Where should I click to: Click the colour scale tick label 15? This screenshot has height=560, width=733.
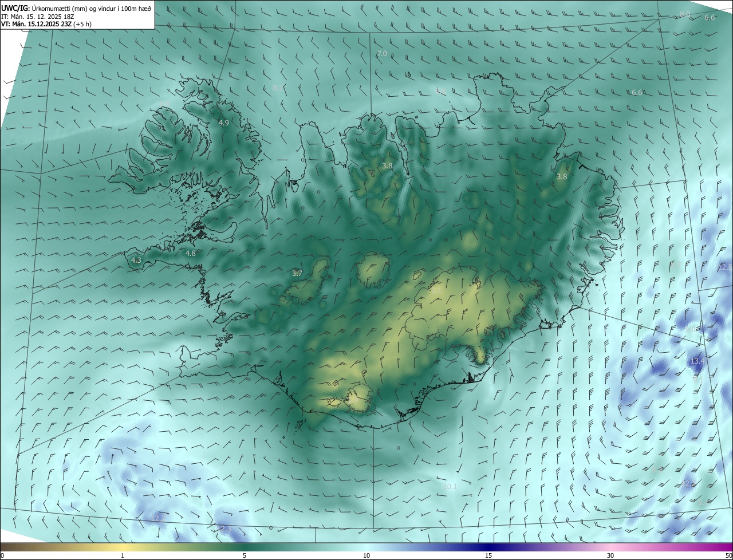[488, 555]
